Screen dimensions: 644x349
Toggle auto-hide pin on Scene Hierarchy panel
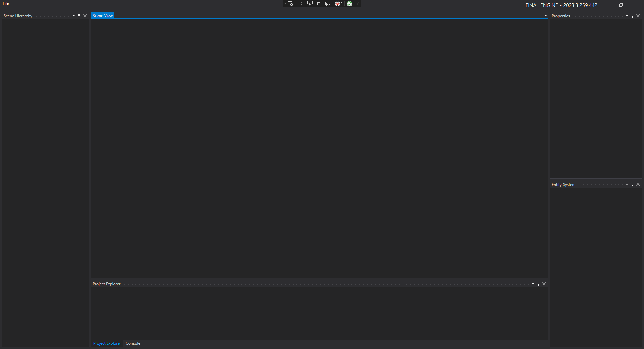(79, 16)
